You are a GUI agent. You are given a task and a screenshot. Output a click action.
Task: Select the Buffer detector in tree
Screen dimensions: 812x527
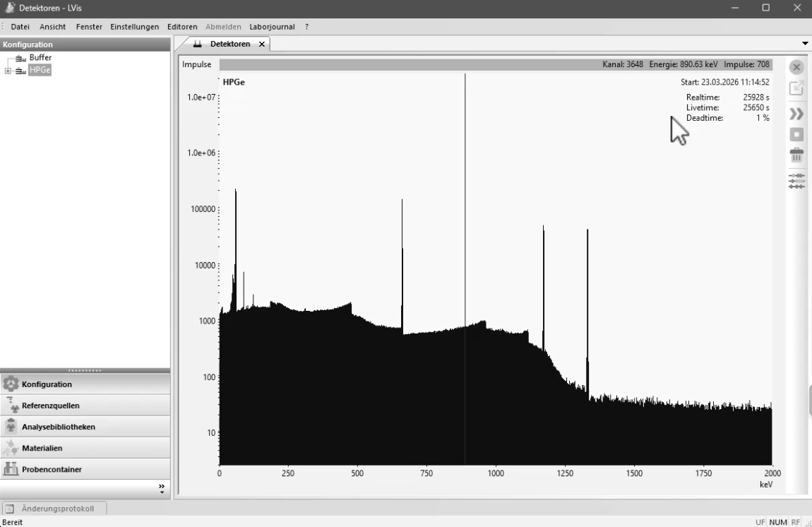(40, 58)
